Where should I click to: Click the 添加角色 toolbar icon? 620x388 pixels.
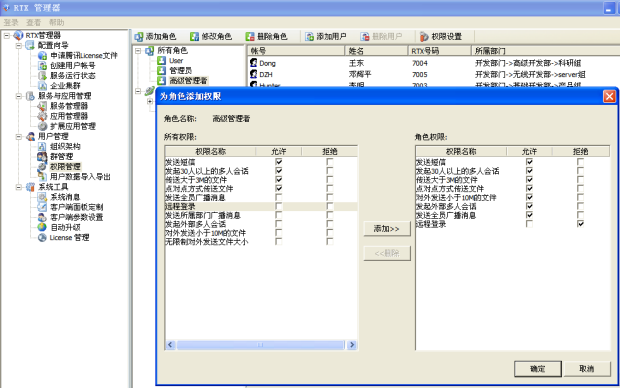pyautogui.click(x=138, y=37)
